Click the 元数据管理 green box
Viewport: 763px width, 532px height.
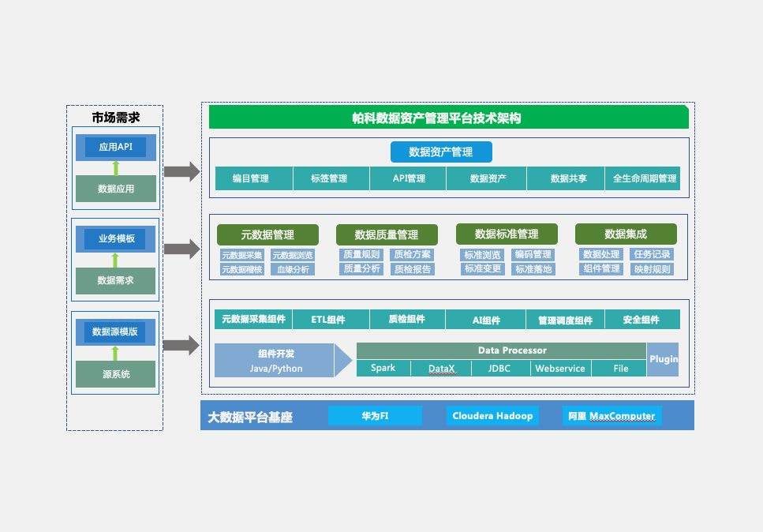click(x=267, y=234)
